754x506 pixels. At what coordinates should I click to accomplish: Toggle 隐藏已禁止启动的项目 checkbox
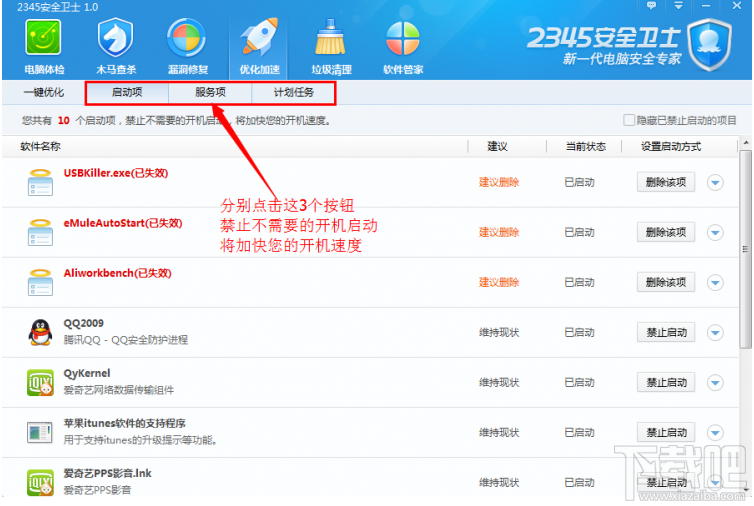tap(629, 120)
